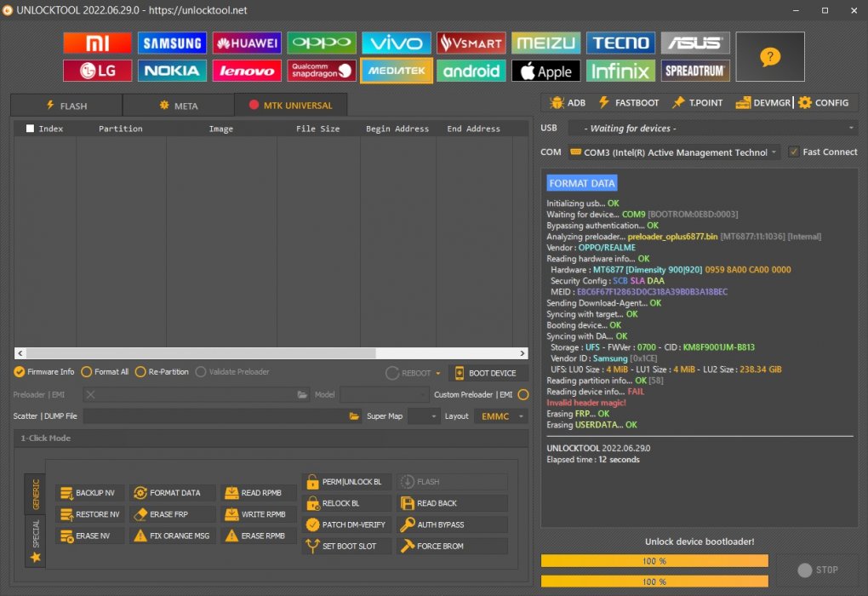Open the Super Map dropdown

point(423,416)
